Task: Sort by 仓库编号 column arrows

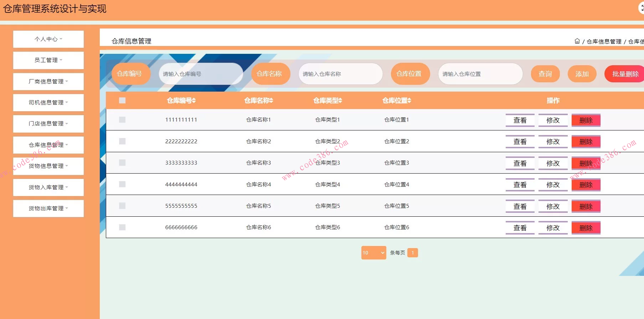Action: point(194,101)
